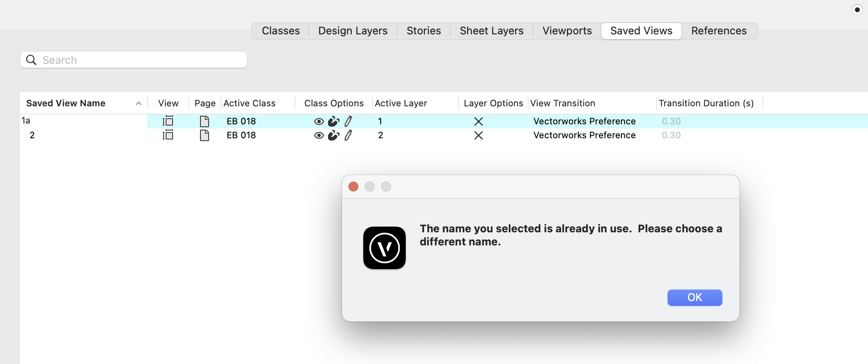
Task: Collapse the Saved View Name sort chevron
Action: tap(138, 103)
